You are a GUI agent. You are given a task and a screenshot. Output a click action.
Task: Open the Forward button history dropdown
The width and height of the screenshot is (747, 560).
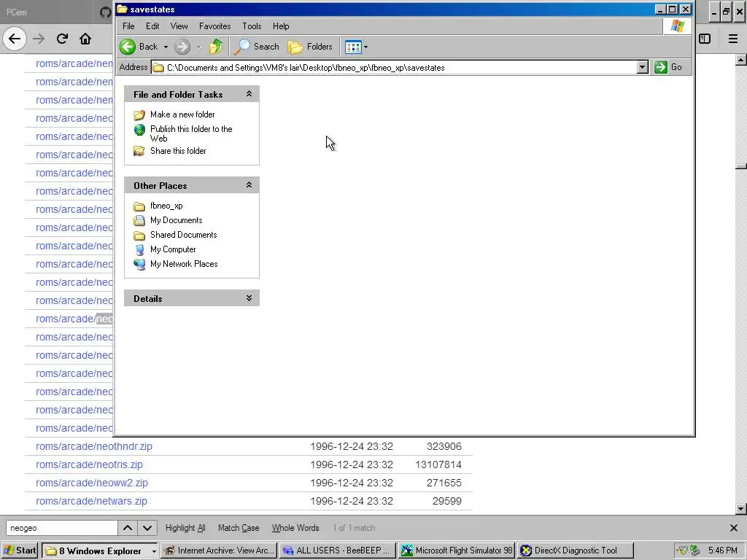[198, 47]
